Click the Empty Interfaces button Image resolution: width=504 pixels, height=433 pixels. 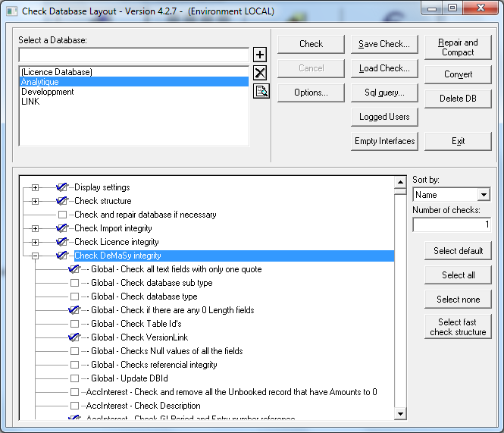pyautogui.click(x=384, y=141)
